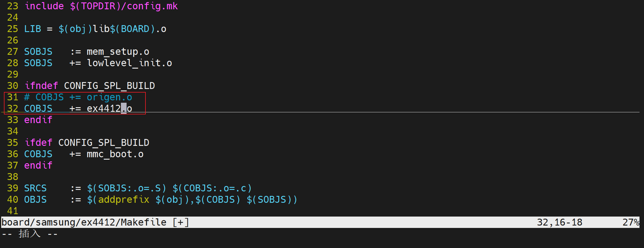Click lowlevel_init.o on line 28
The image size is (644, 248).
point(129,63)
